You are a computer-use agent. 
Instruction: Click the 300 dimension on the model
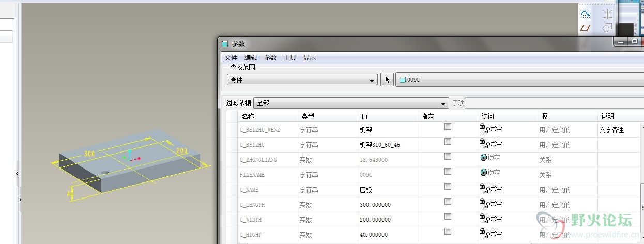90,154
